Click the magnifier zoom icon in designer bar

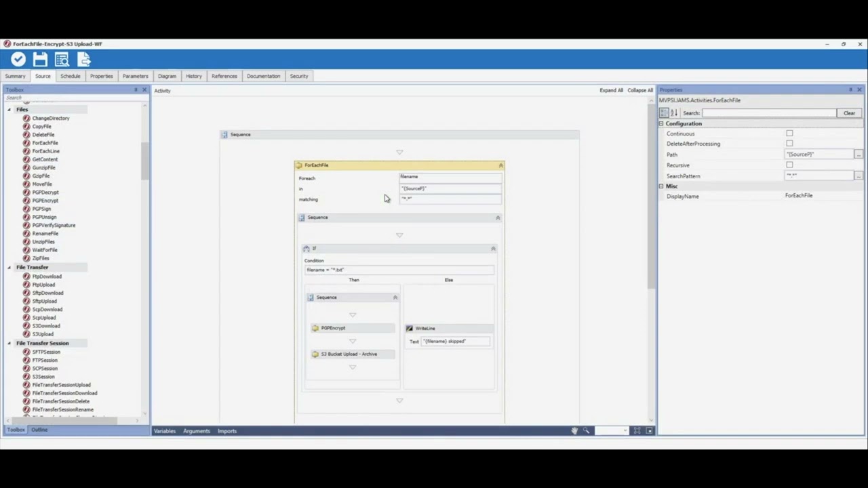click(587, 430)
